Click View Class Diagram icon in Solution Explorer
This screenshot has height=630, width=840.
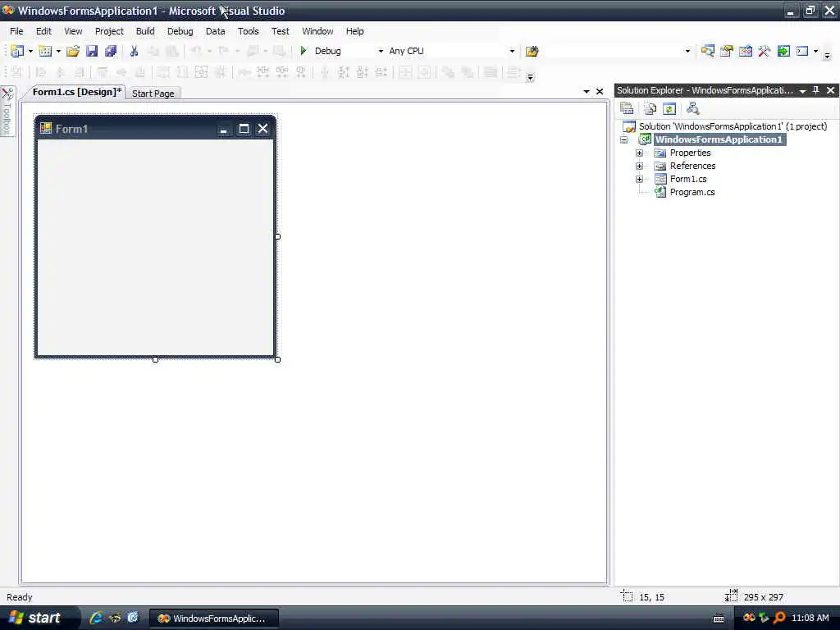pyautogui.click(x=692, y=109)
